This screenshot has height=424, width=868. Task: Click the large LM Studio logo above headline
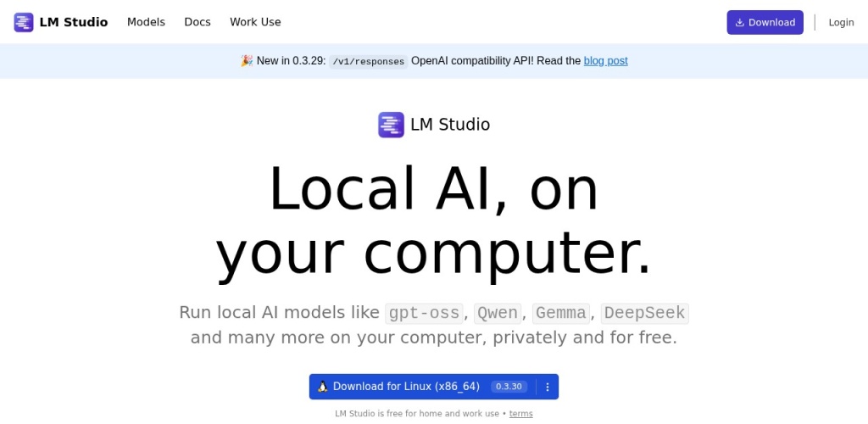[x=391, y=125]
